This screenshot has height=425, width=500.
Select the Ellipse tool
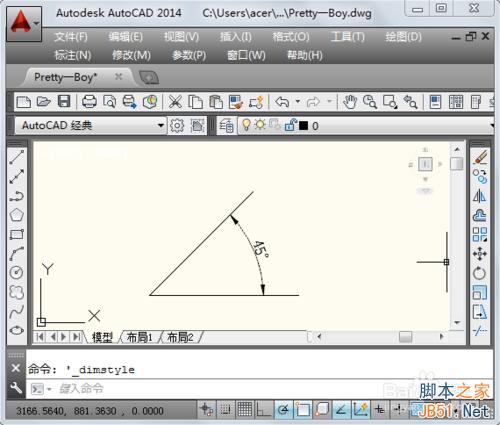click(x=16, y=330)
